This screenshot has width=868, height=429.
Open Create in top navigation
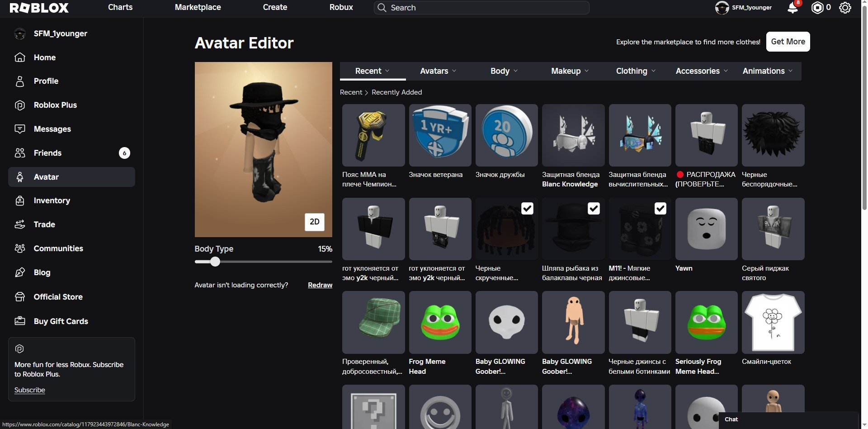pyautogui.click(x=275, y=7)
